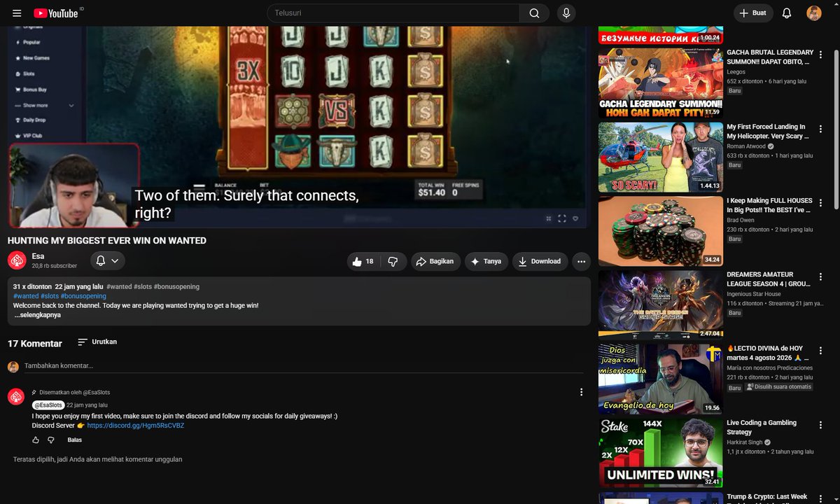
Task: Click the search magnifier button
Action: pos(534,13)
